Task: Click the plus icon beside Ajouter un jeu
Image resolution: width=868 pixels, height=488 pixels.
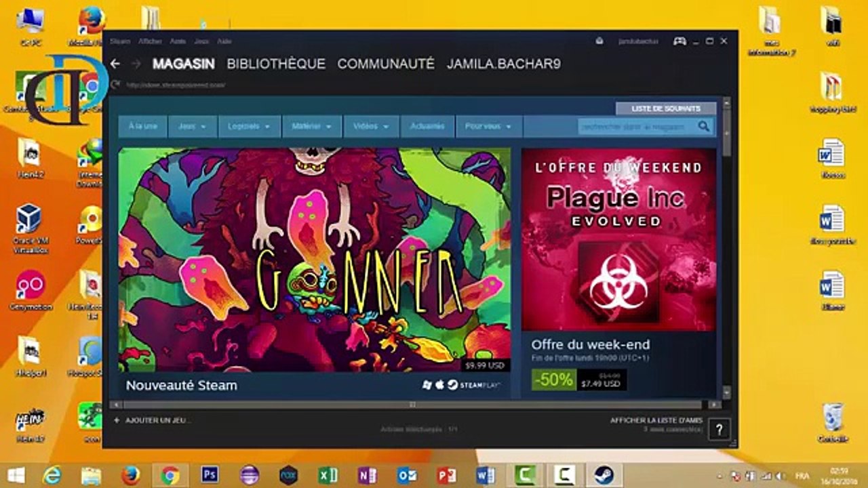Action: point(116,420)
